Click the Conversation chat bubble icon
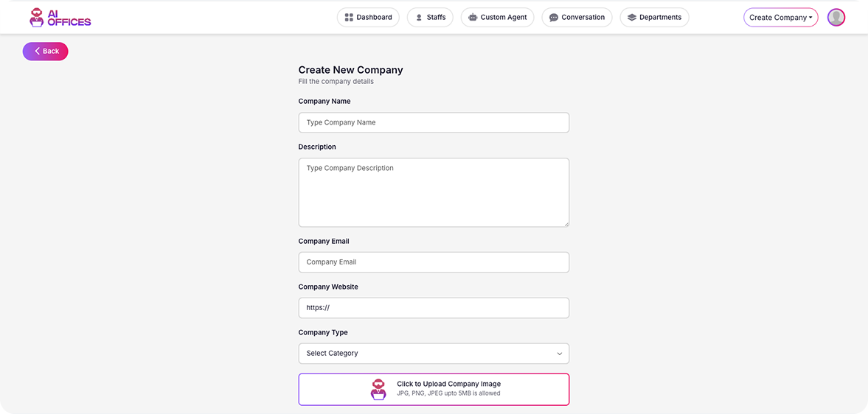868x414 pixels. pos(554,18)
